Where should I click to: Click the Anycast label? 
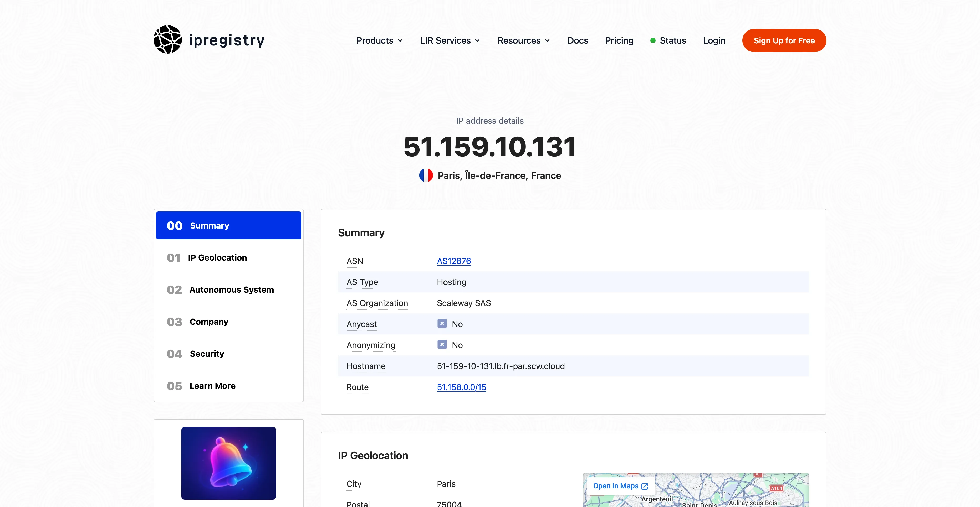tap(361, 324)
